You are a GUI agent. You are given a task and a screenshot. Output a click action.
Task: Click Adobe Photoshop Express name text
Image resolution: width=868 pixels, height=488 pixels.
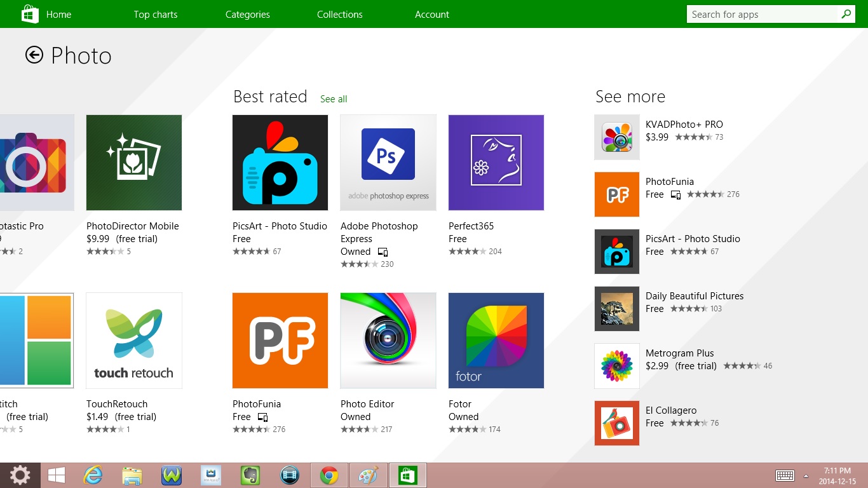[379, 233]
